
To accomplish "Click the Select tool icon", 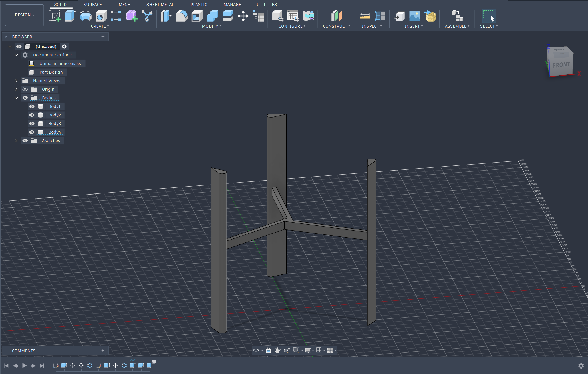I will click(489, 16).
